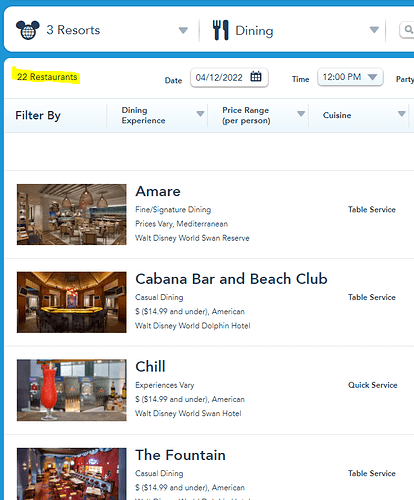The height and width of the screenshot is (500, 414).
Task: Click the fork and knife Dining icon
Action: [x=221, y=30]
